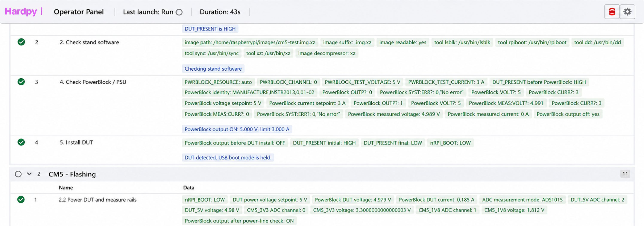Click the 'tool rpiboot: /usr/bin/rpiboot' chip
The height and width of the screenshot is (226, 644).
tap(532, 42)
